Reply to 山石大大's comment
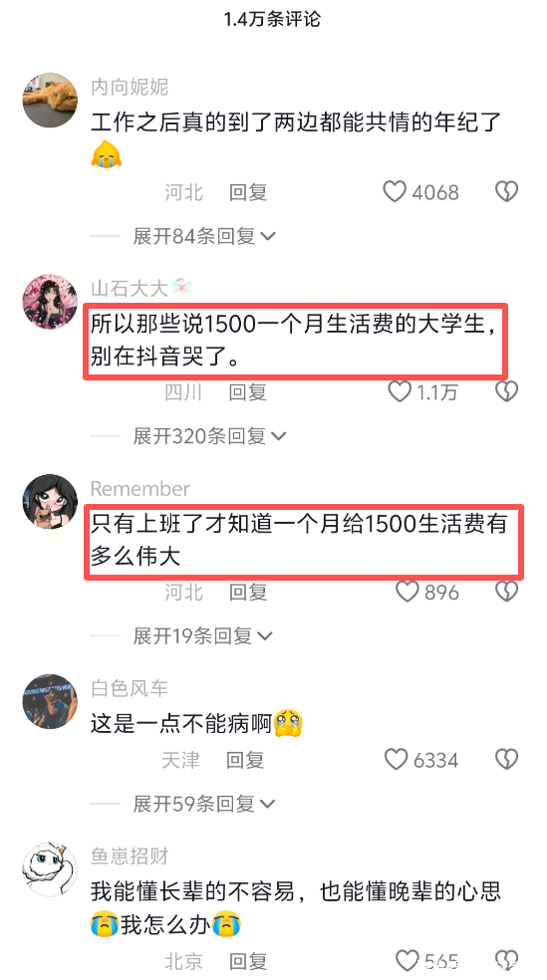 click(x=248, y=391)
